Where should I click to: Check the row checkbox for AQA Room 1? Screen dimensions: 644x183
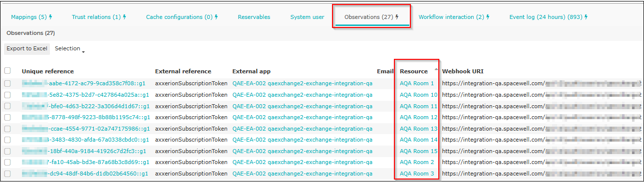coord(7,83)
